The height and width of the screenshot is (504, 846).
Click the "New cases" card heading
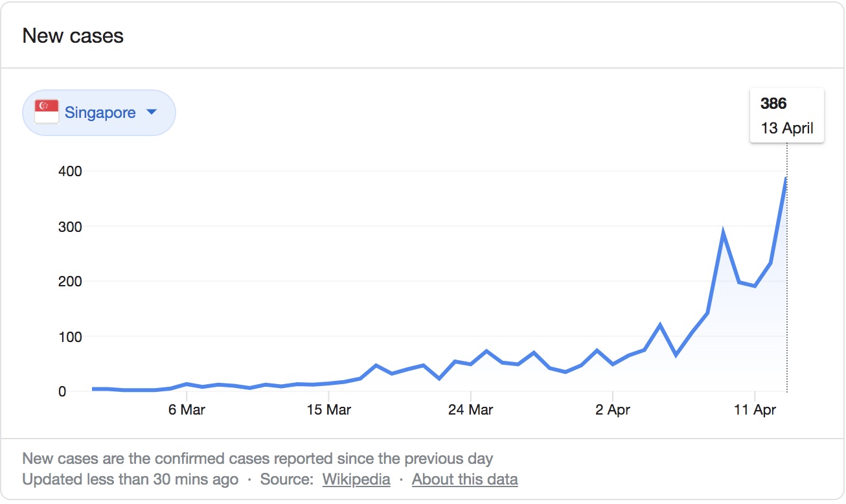pyautogui.click(x=73, y=36)
